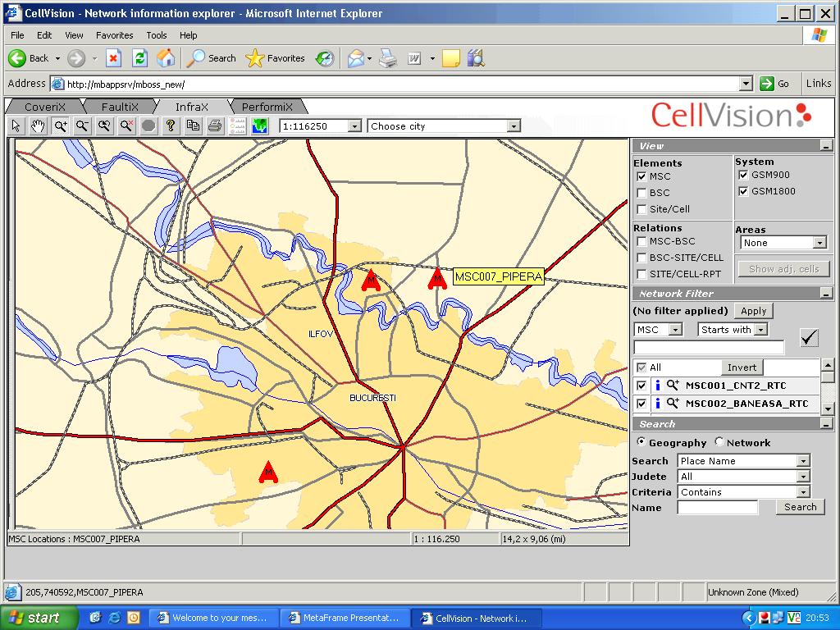Screen dimensions: 840x630
Task: Activate the zoom in magnifier tool
Action: [x=60, y=126]
